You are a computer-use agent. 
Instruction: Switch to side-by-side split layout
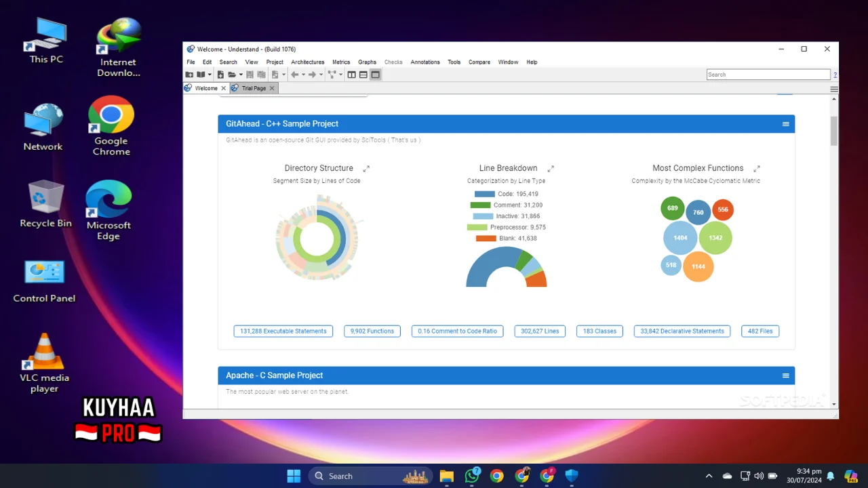(351, 75)
